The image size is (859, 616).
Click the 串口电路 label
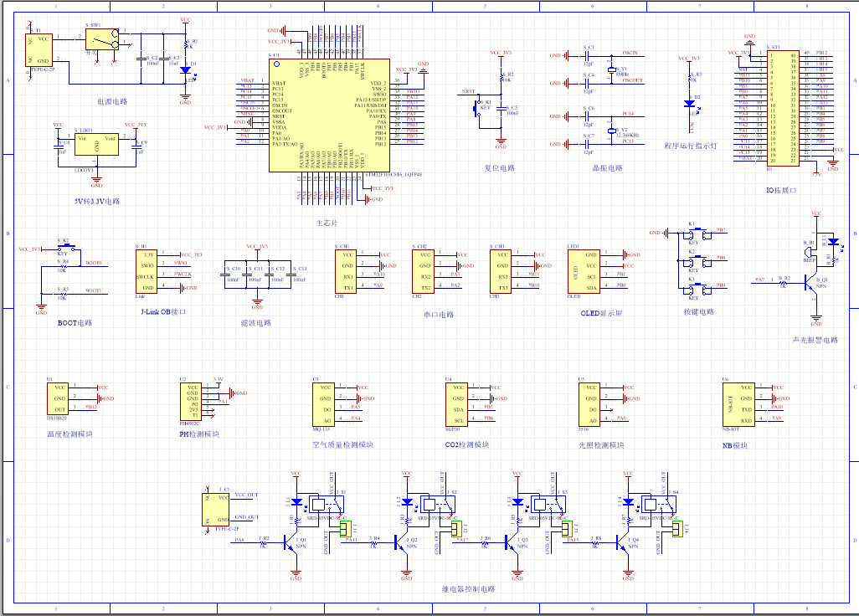click(x=439, y=315)
